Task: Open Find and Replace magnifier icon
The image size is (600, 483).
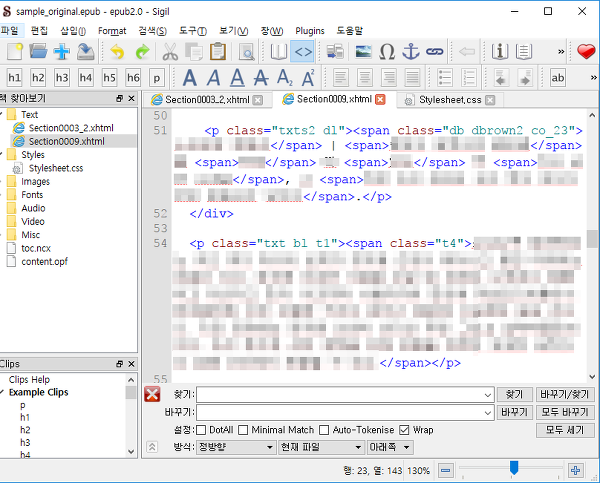Action: [247, 52]
